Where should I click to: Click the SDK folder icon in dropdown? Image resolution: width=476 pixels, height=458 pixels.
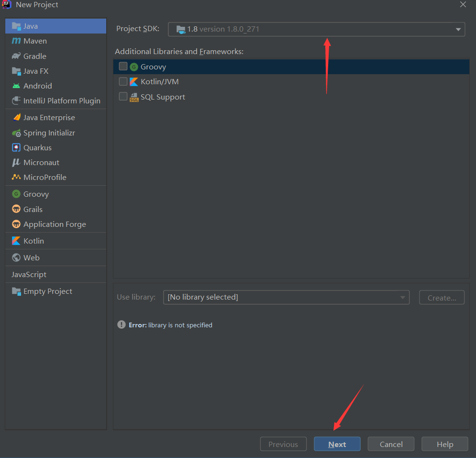pos(181,30)
